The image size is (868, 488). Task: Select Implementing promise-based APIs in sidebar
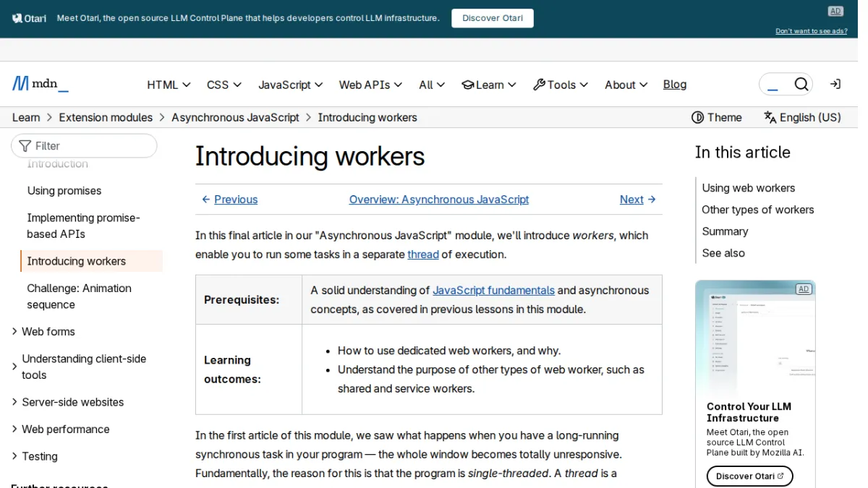click(x=83, y=226)
